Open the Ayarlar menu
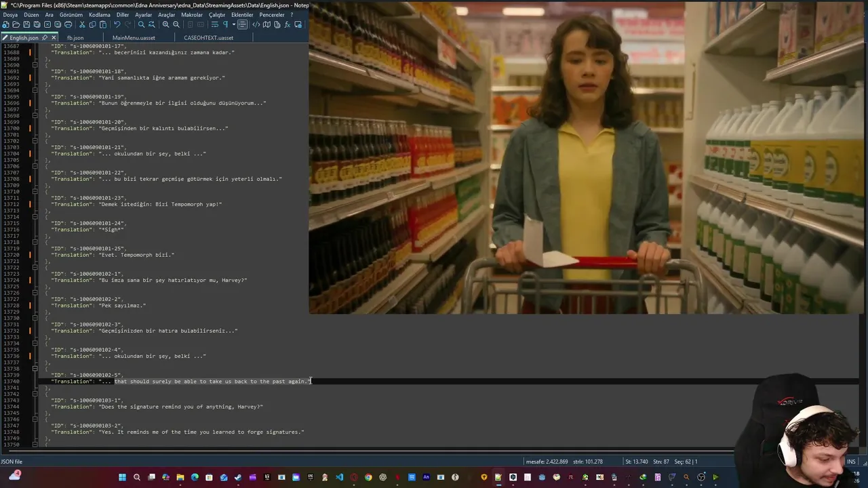Screen dimensions: 868x488 point(144,15)
